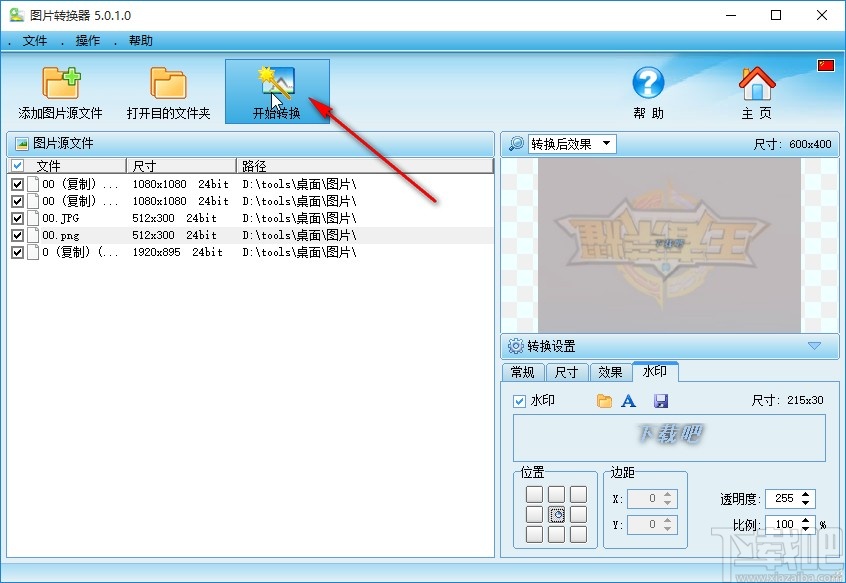Increase 透明度 using its up stepper
Viewport: 846px width, 583px height.
806,494
